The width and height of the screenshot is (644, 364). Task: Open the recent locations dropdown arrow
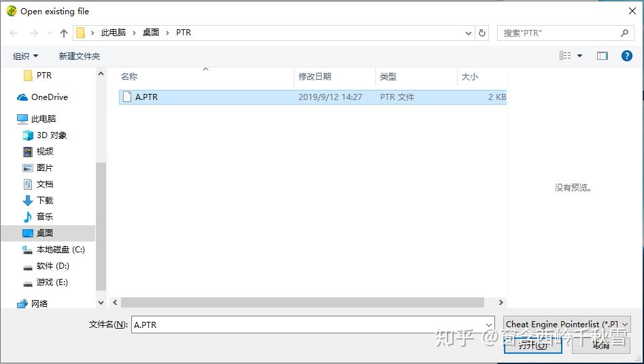point(50,33)
